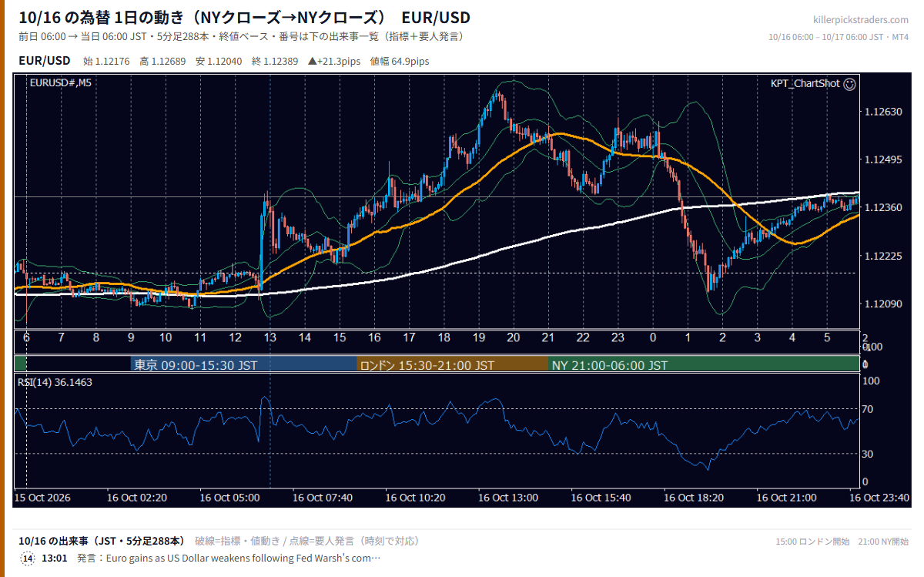Click the 16 Oct 18:20 time axis label

pyautogui.click(x=694, y=498)
